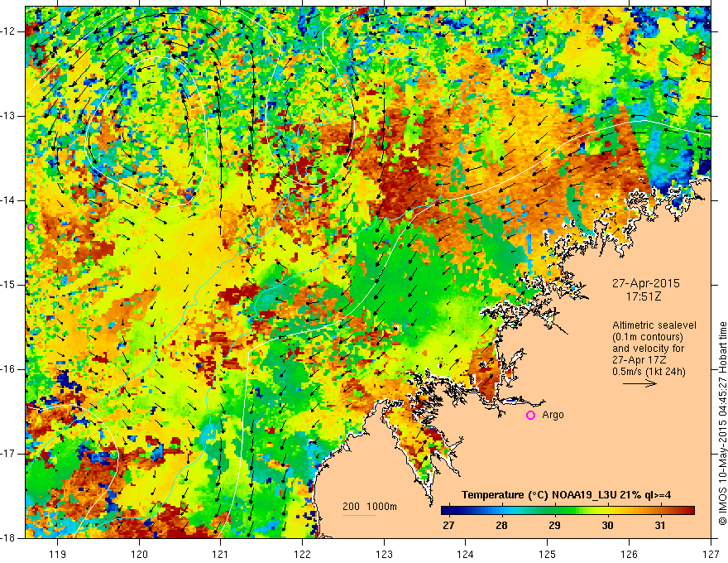Click the latitude axis label -16
Screen dimensions: 728x563
(9, 369)
